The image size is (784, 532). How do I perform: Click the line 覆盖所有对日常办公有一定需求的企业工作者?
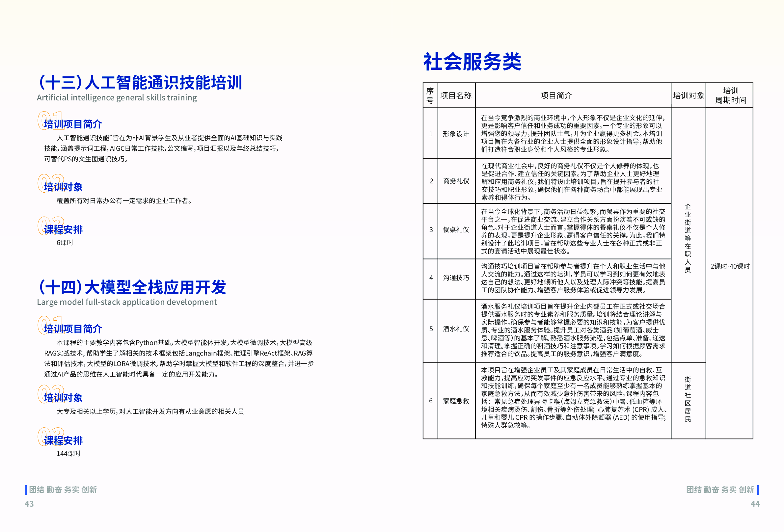click(x=125, y=201)
